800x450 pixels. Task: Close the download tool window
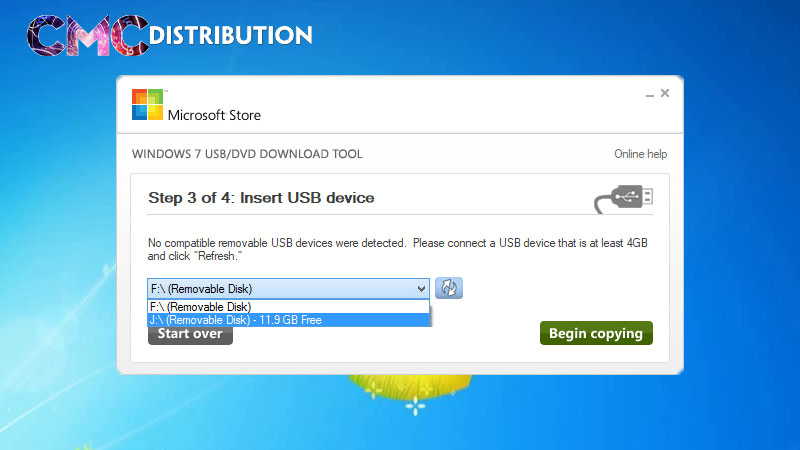coord(665,93)
